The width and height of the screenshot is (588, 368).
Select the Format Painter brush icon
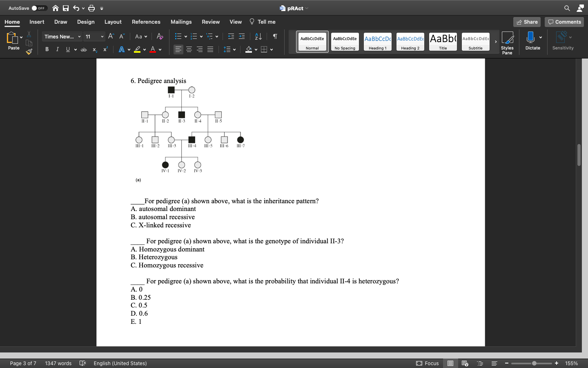(29, 52)
